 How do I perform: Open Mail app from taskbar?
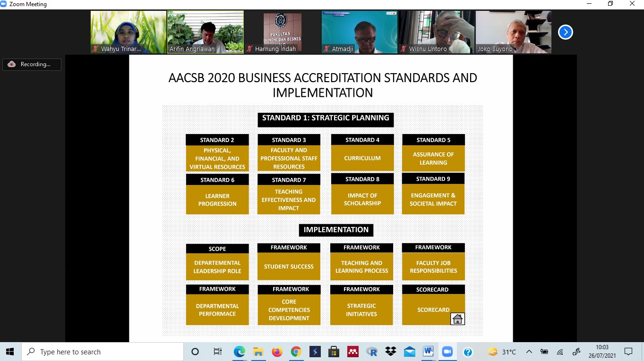click(x=410, y=352)
